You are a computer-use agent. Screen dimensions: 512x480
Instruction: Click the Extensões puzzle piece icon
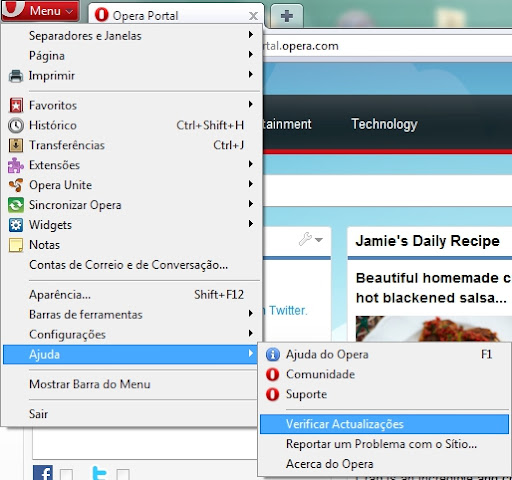[16, 165]
